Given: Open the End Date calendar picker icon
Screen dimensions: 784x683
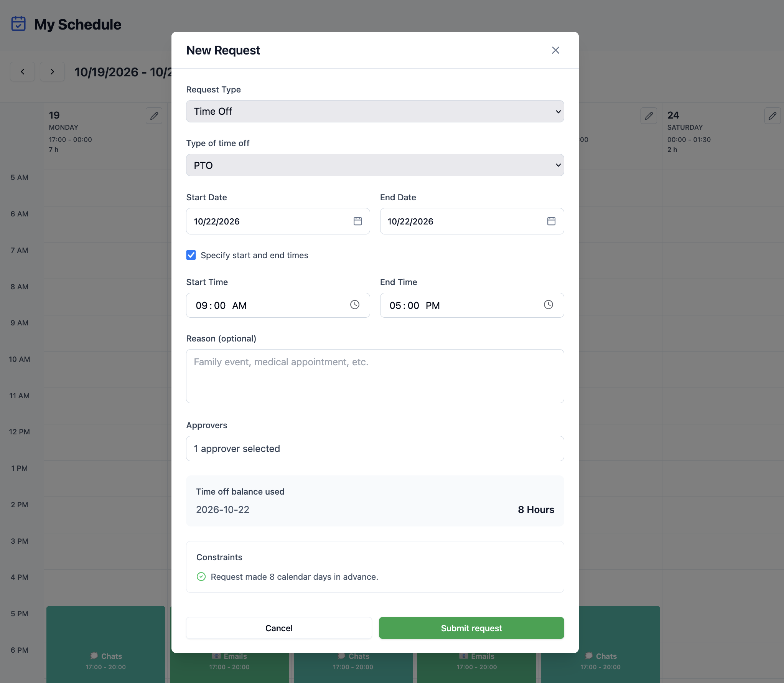Looking at the screenshot, I should 551,221.
